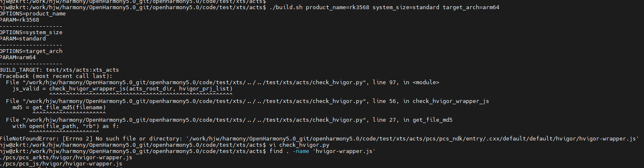644x168 pixels.
Task: Click the FileNotFoundError message
Action: point(319,138)
